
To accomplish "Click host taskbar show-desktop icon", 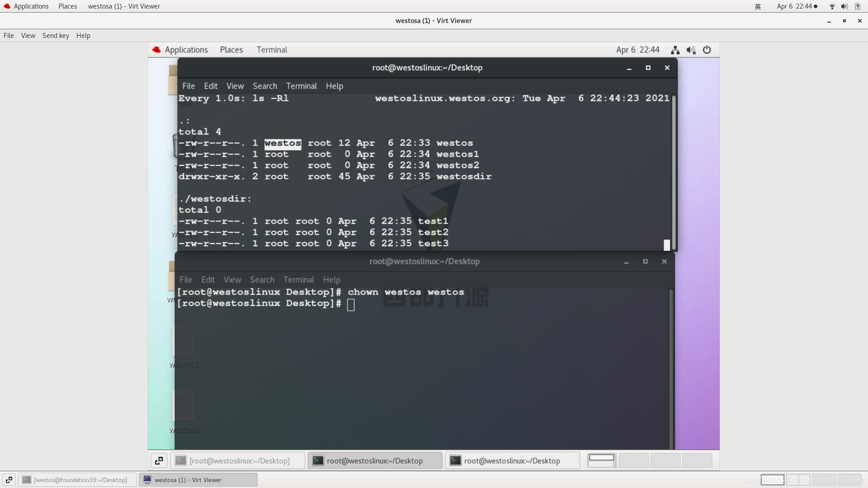I will click(x=9, y=480).
